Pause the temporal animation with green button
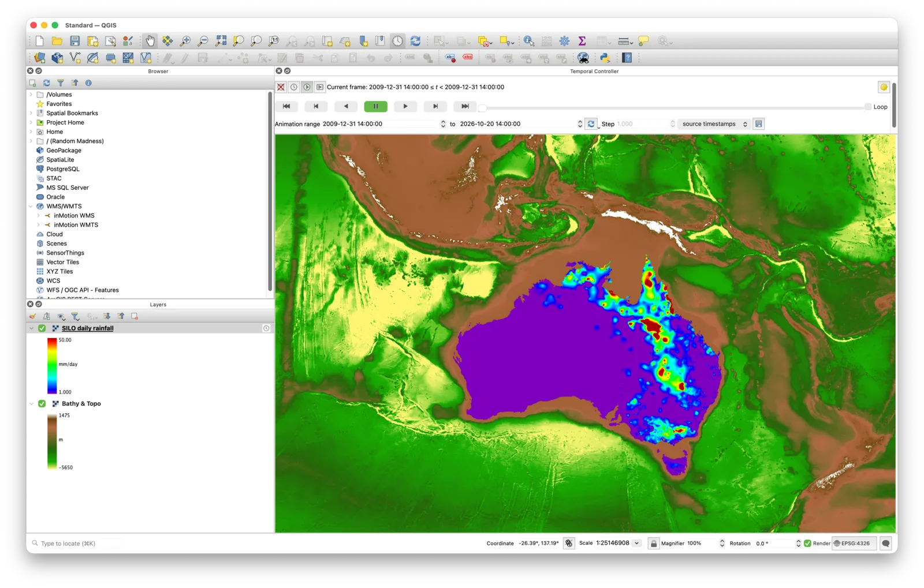Screen dimensions: 924x588 coord(376,106)
